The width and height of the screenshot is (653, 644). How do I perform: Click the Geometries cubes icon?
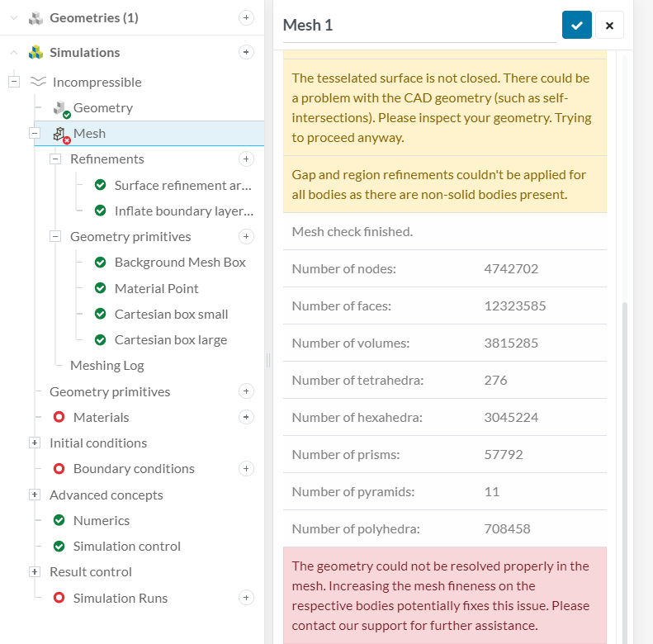tap(35, 18)
